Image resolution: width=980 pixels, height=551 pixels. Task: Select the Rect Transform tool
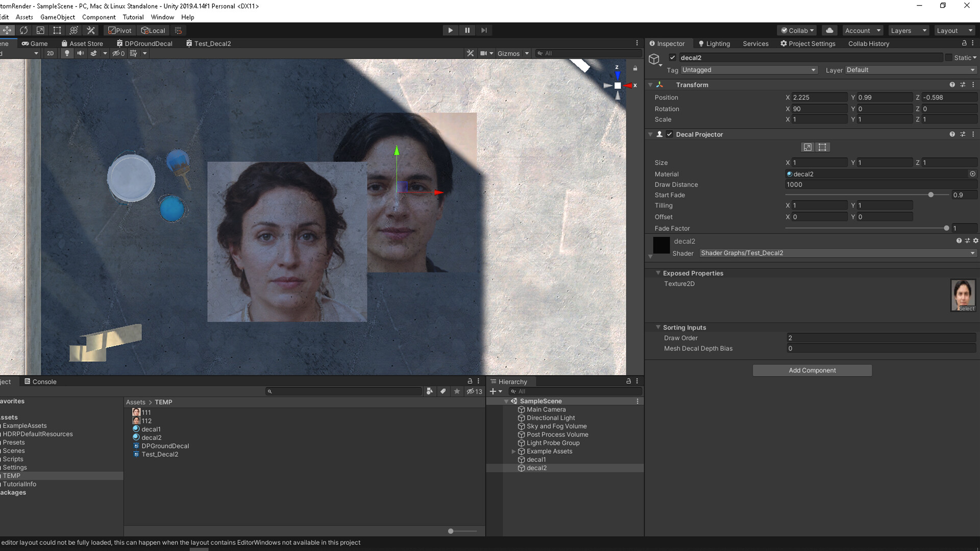[57, 30]
